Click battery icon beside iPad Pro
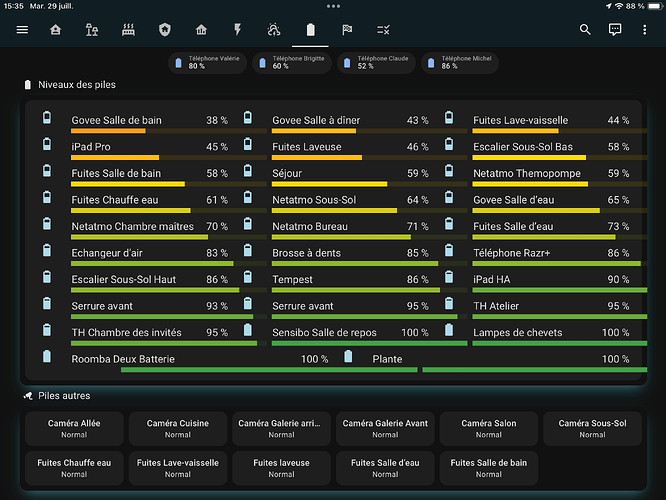Screen dimensions: 666x500 (x=47, y=144)
